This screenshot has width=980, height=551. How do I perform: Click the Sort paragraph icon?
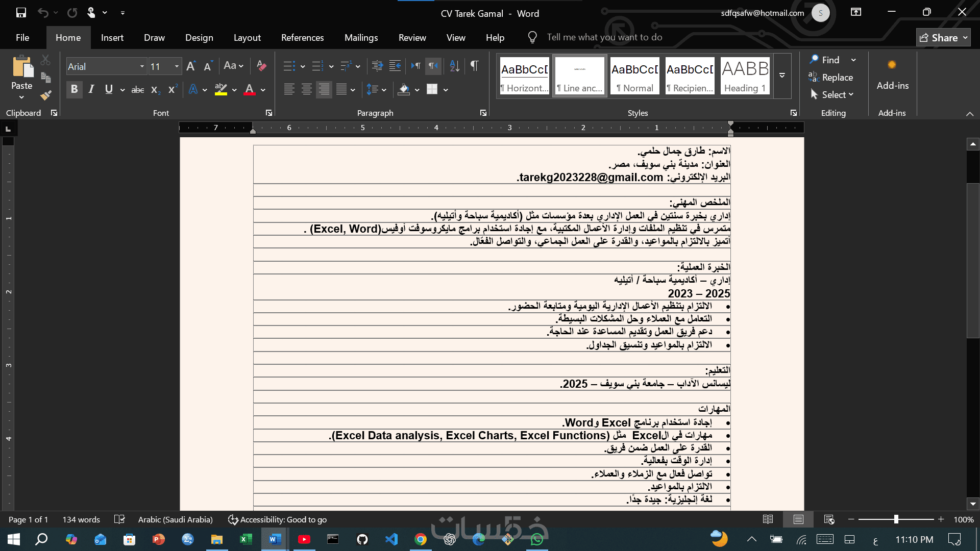coord(454,66)
